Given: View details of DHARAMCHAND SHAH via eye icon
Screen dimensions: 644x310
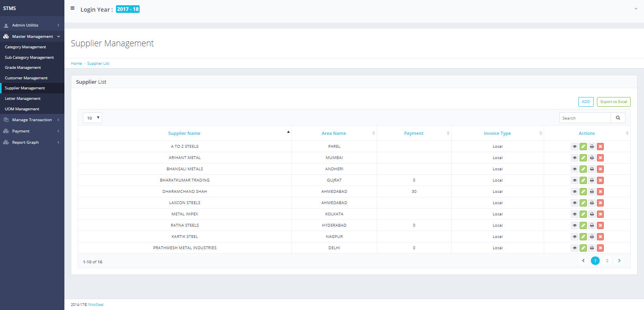Looking at the screenshot, I should 574,192.
